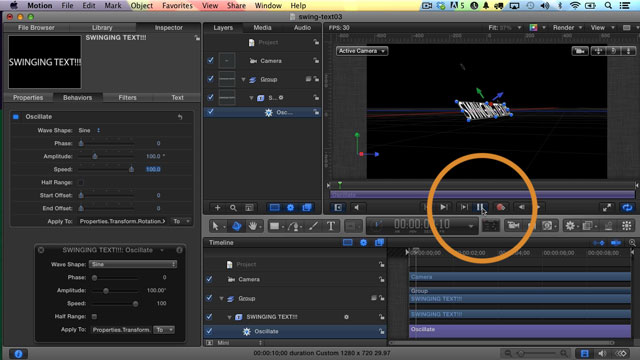
Task: Toggle Oscillate enable box in Inspector
Action: point(16,117)
